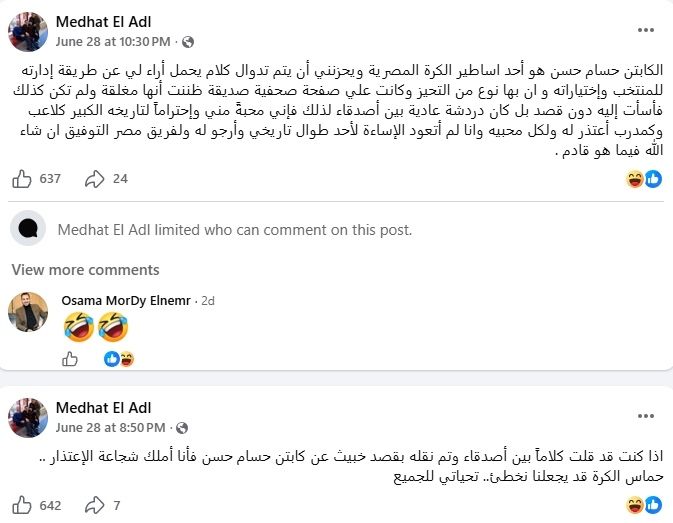Click Osama MorDy Elnemr's avatar photo
The width and height of the screenshot is (673, 523).
(x=28, y=312)
